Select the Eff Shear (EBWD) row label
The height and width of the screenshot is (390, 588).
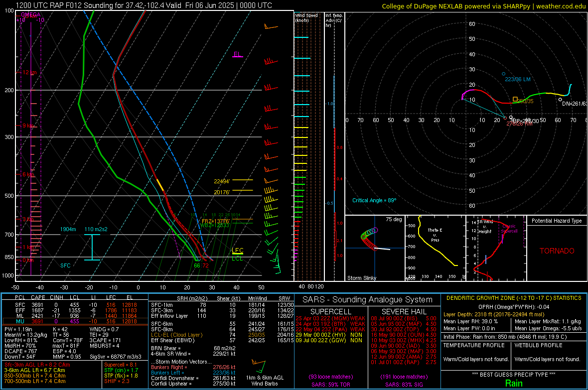point(173,340)
